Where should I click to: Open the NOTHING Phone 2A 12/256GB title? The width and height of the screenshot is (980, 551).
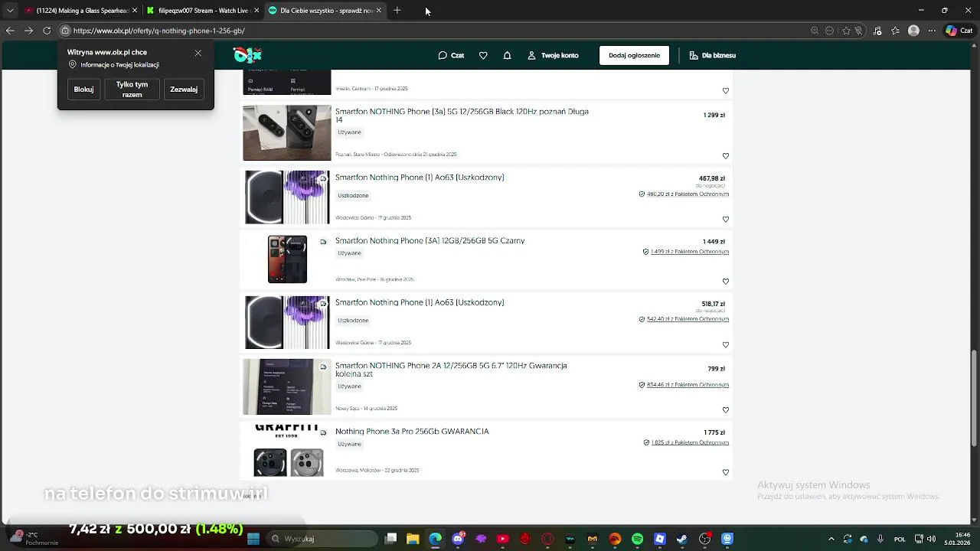pos(451,370)
